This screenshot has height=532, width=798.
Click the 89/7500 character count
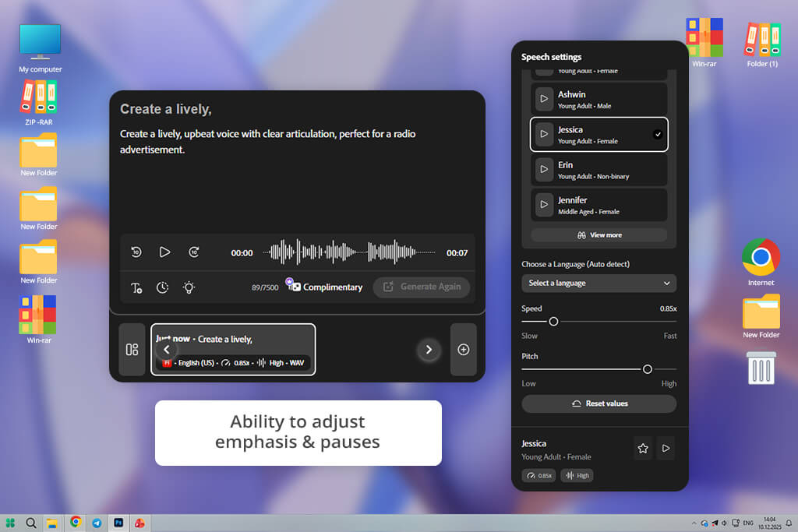(265, 288)
